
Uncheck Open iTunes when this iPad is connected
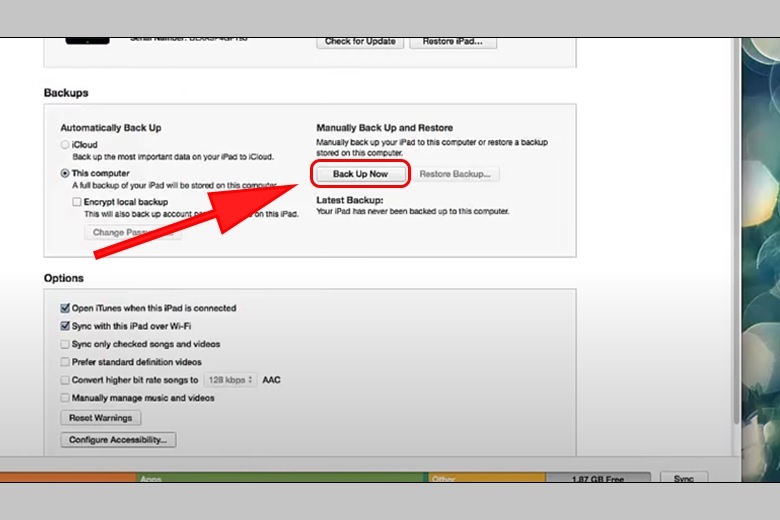coord(65,308)
